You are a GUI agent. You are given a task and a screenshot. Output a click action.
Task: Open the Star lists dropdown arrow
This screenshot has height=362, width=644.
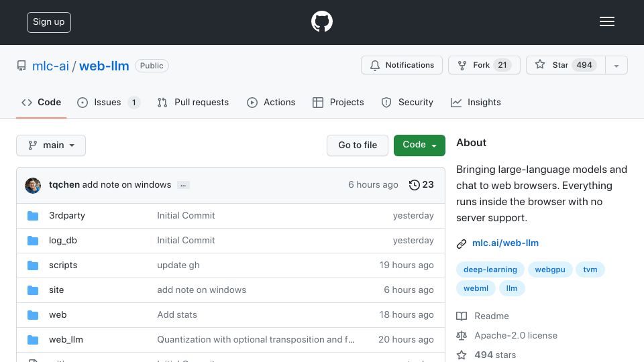click(616, 65)
